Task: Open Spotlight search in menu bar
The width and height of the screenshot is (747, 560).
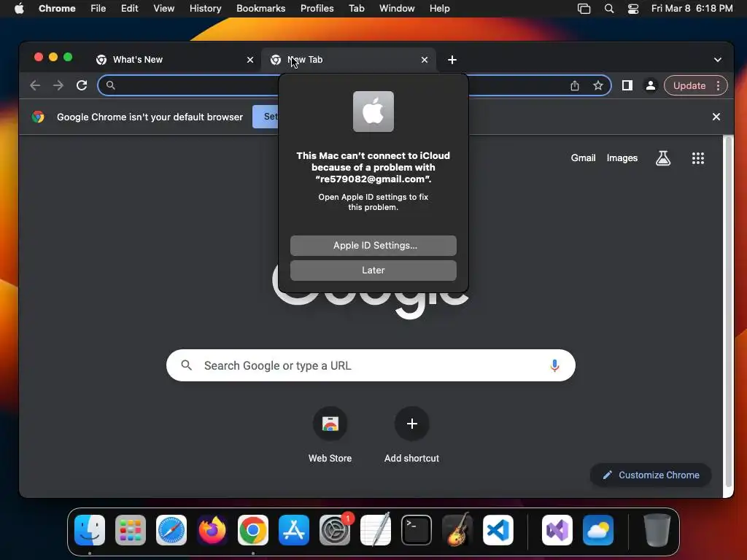Action: point(609,8)
